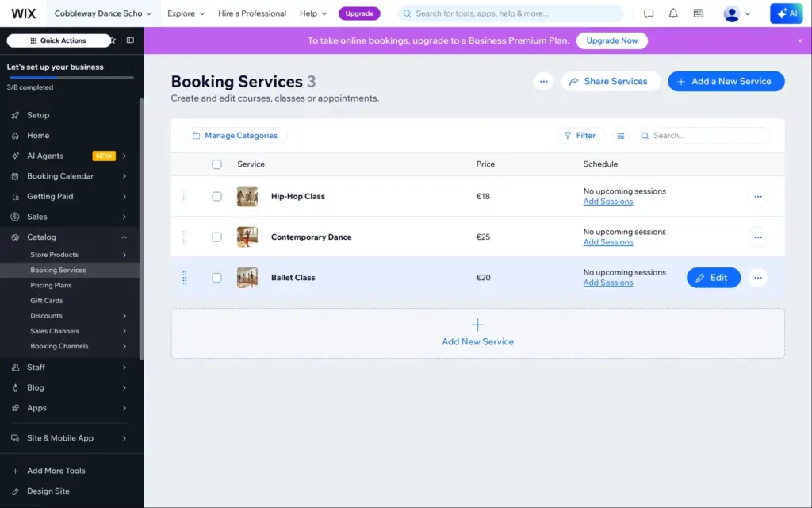Open the customize columns icon next to Filter
Image resolution: width=812 pixels, height=508 pixels.
click(620, 135)
